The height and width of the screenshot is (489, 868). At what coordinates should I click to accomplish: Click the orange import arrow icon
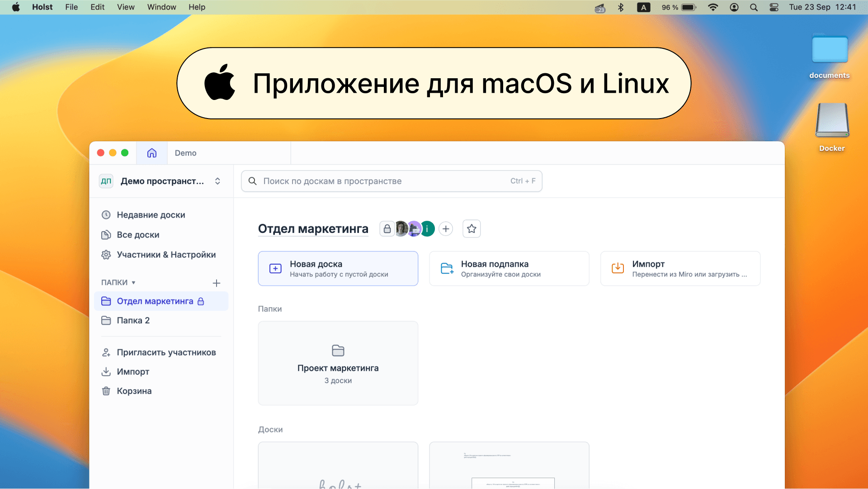618,268
